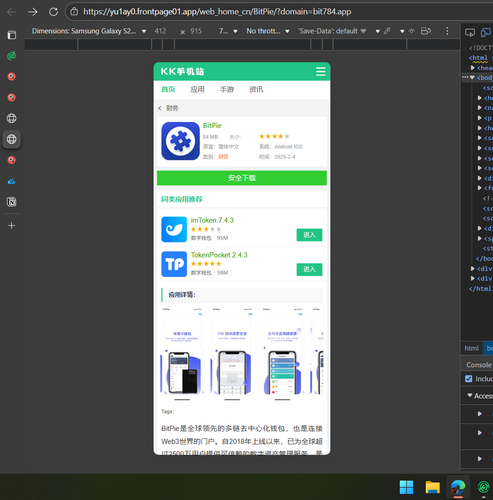
Task: Expand the <span> node in DOM tree
Action: coord(479,238)
